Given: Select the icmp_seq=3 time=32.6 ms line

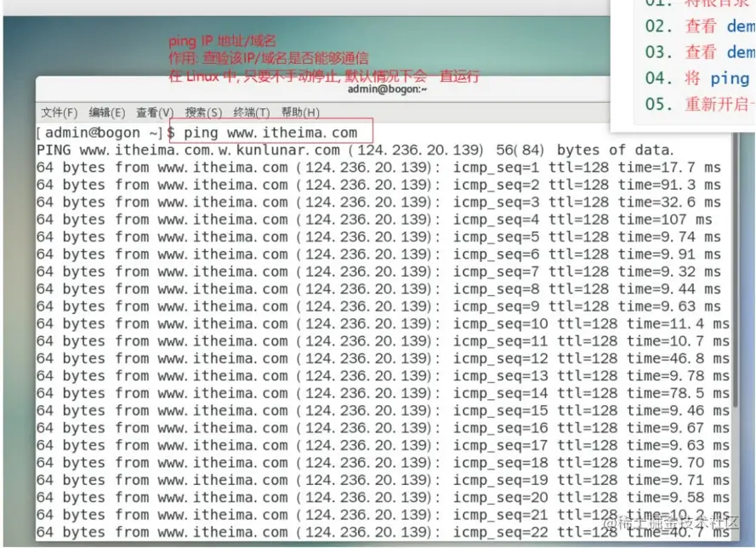Looking at the screenshot, I should tap(378, 203).
